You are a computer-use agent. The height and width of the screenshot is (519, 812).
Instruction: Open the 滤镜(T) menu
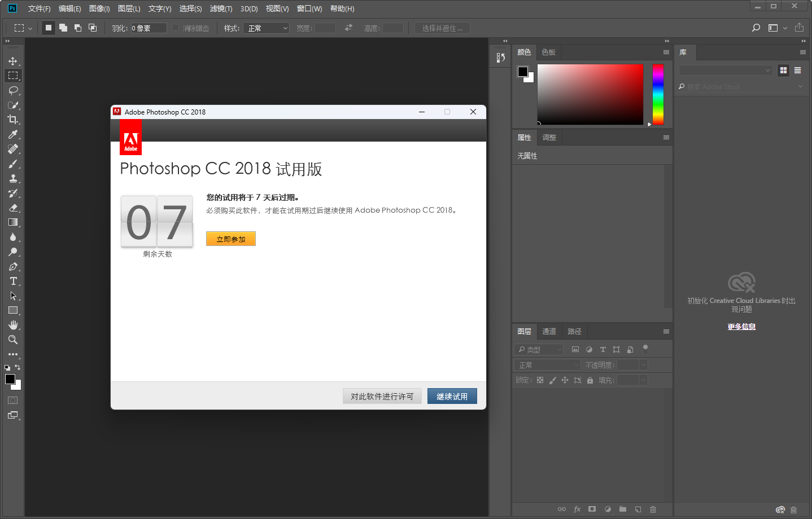coord(221,8)
